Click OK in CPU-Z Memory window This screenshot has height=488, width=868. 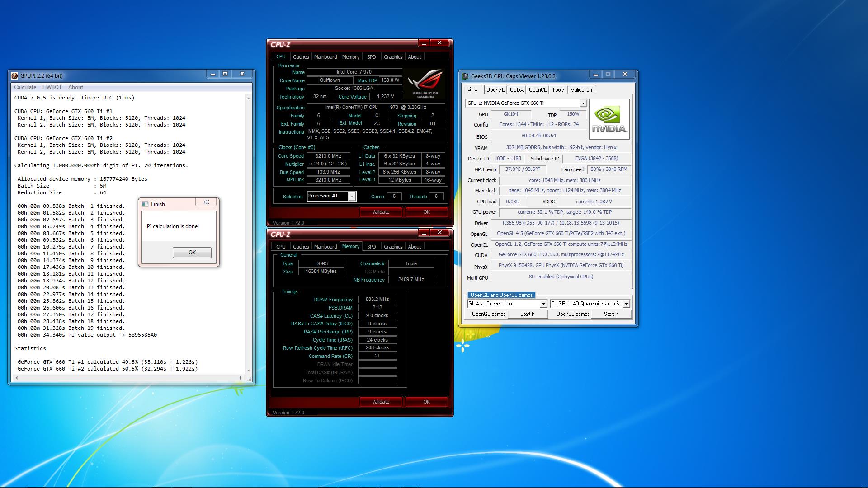tap(426, 402)
